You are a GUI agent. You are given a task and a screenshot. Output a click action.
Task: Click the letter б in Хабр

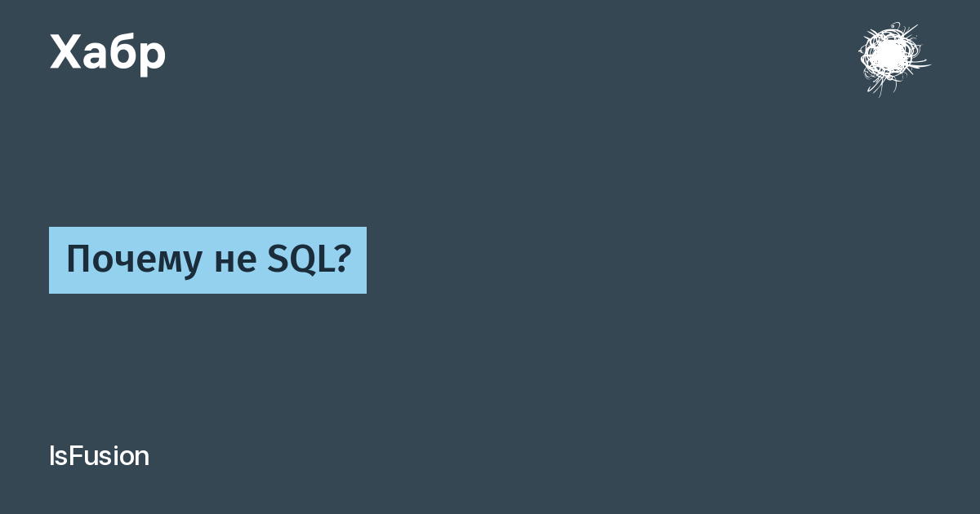pos(123,53)
